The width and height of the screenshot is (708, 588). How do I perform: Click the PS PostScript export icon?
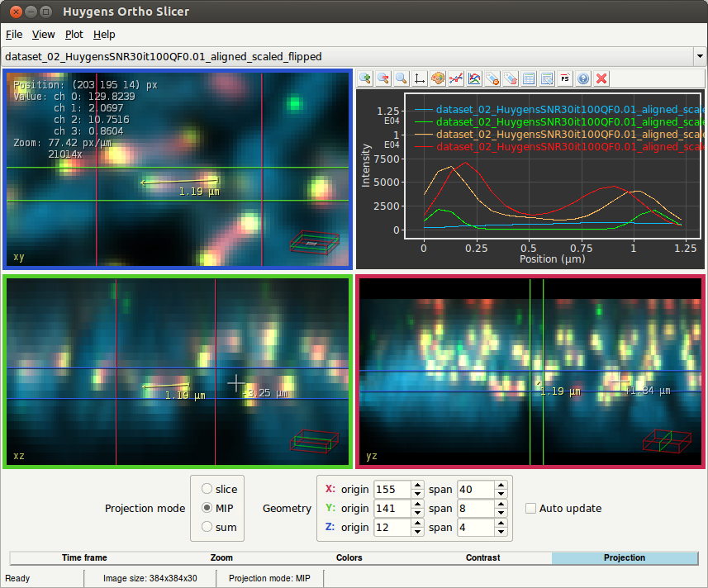[565, 78]
